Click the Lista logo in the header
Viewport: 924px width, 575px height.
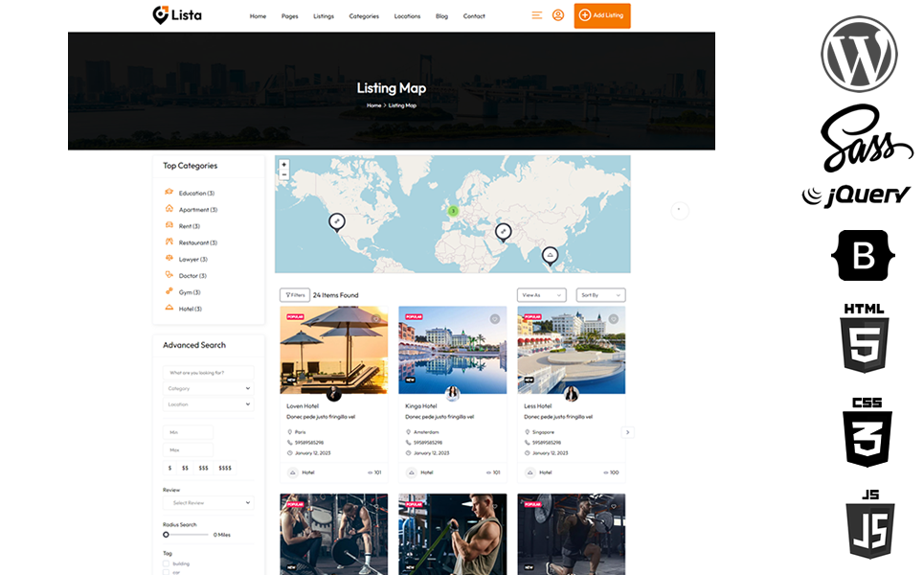tap(177, 15)
